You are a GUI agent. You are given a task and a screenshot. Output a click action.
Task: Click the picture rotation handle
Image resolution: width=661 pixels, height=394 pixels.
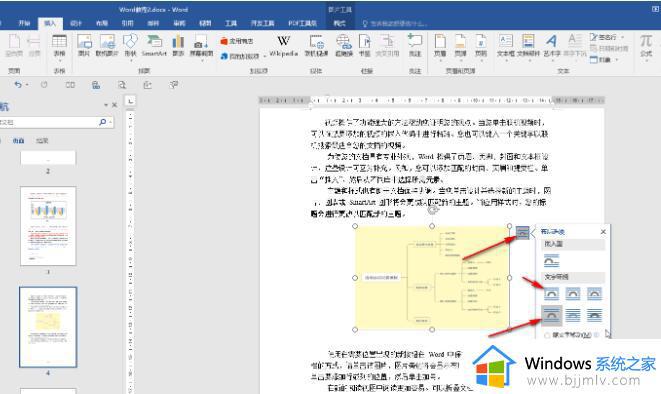[x=433, y=209]
